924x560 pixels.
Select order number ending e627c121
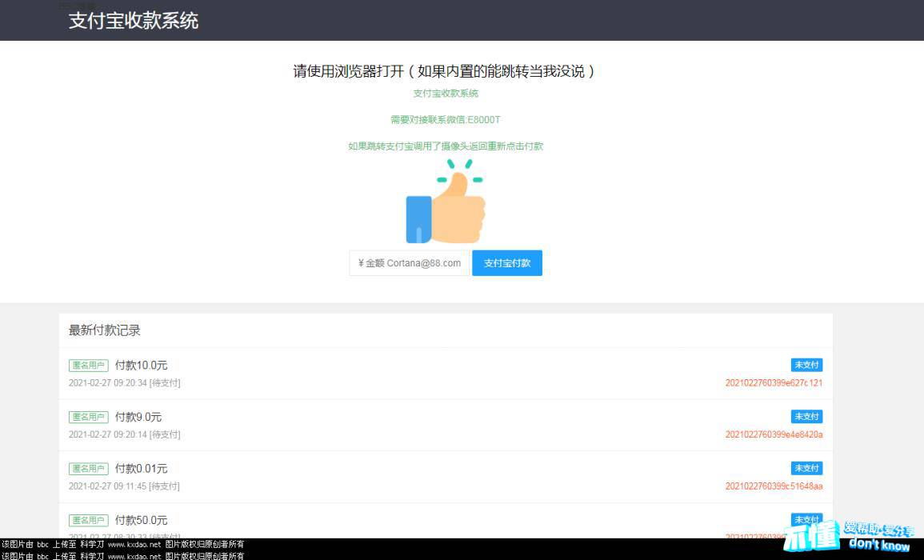[774, 383]
